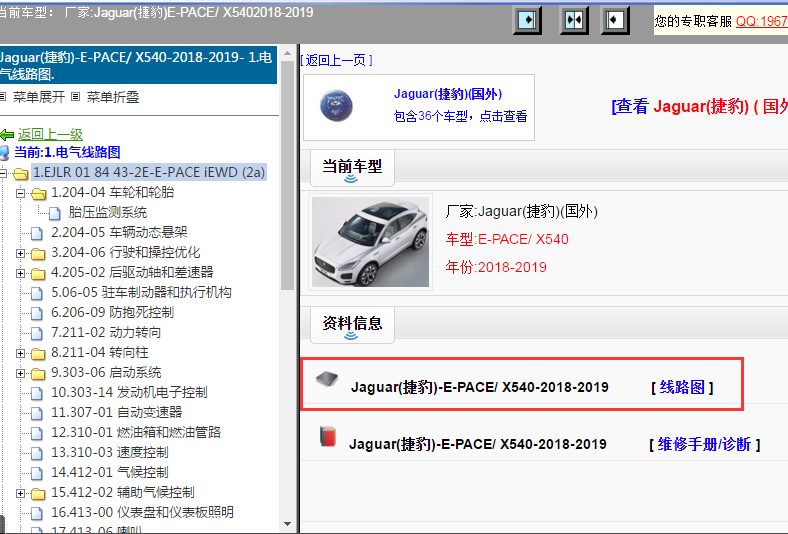The width and height of the screenshot is (788, 534).
Task: Click the red 年份:2018-2019 text
Action: pyautogui.click(x=496, y=267)
